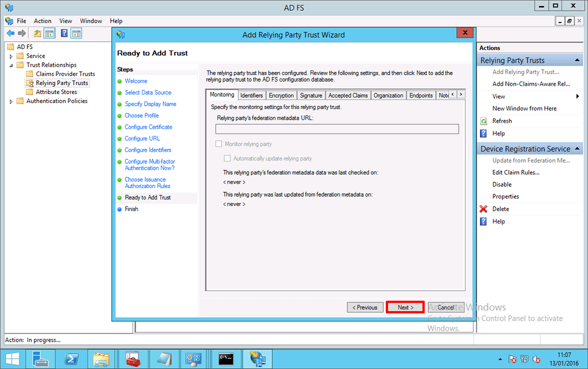Collapse the Device Registration Service actions section
This screenshot has height=369, width=588.
click(577, 149)
